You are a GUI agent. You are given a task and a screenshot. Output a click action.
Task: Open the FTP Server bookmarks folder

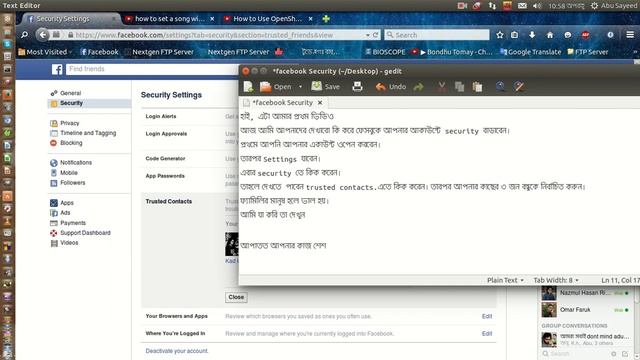tap(588, 52)
